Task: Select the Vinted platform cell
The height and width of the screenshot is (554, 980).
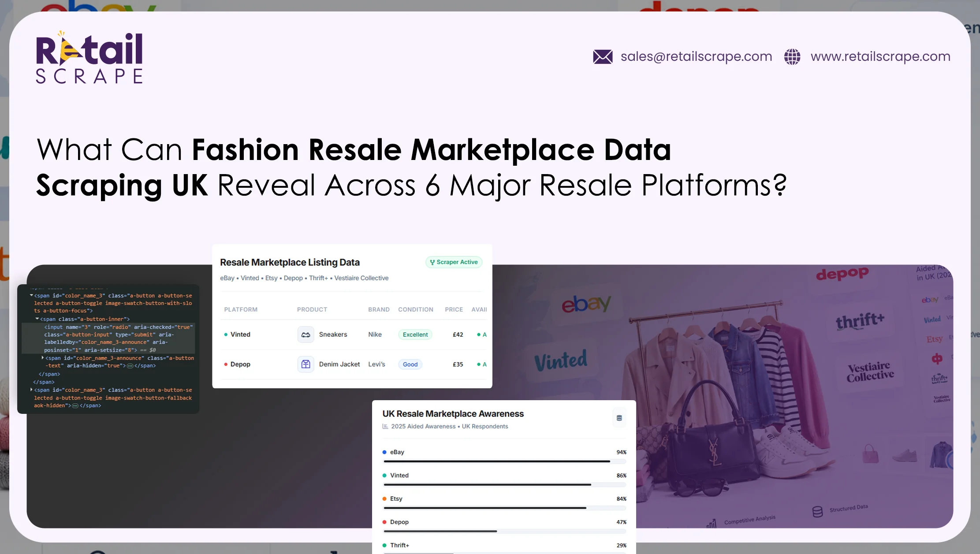Action: [x=237, y=335]
